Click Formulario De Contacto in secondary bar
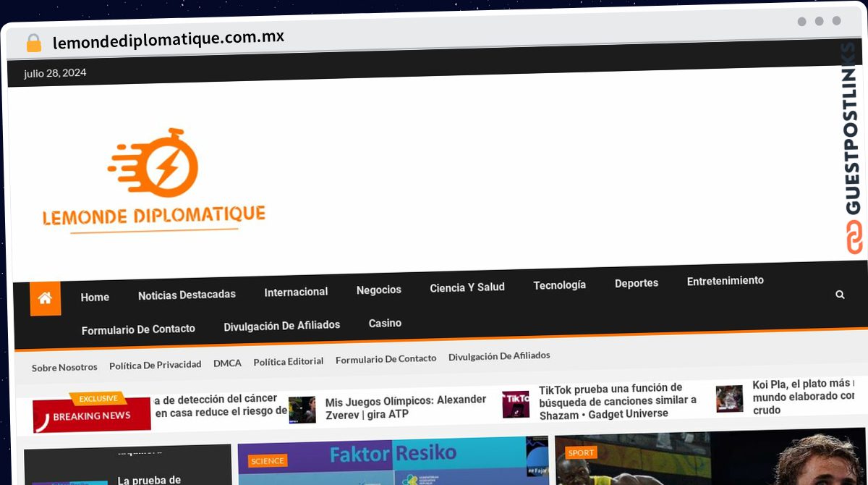The image size is (868, 485). coord(386,358)
